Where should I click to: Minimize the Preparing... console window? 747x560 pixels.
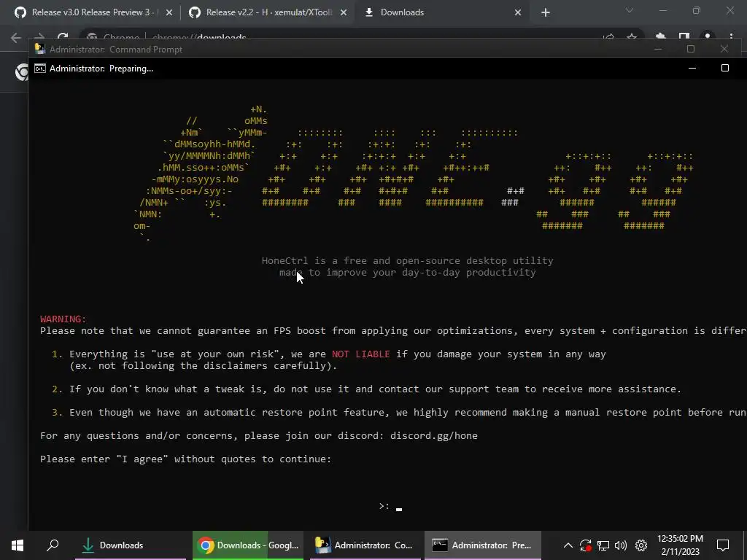(x=692, y=68)
